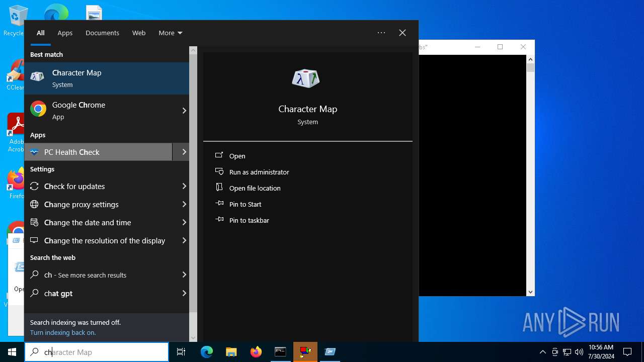Click the large Character Map preview icon
644x362 pixels.
tap(306, 78)
